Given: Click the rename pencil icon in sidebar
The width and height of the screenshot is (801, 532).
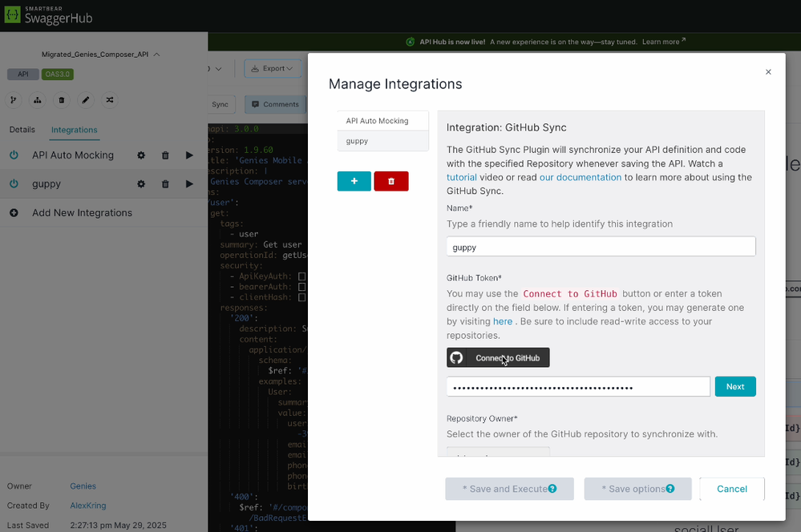Looking at the screenshot, I should point(85,100).
